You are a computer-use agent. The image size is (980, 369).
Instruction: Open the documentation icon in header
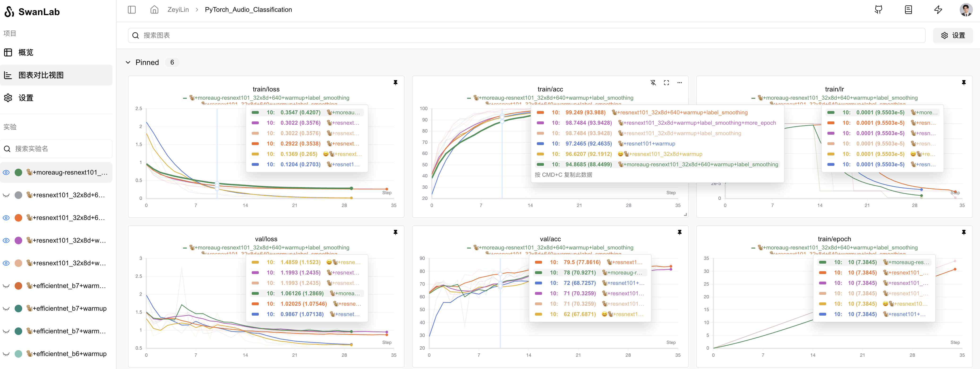point(908,9)
